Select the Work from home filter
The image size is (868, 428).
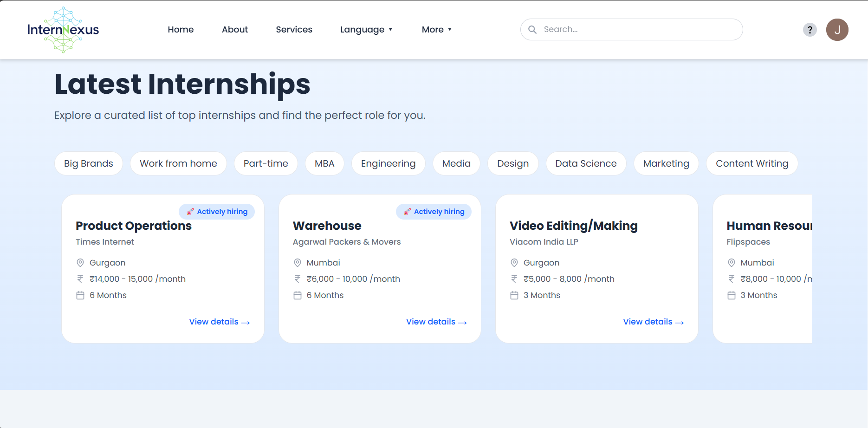click(178, 163)
